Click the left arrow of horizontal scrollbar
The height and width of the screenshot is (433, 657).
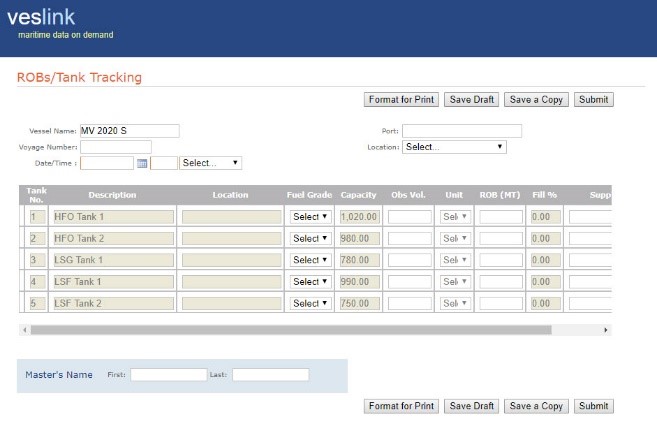[24, 329]
